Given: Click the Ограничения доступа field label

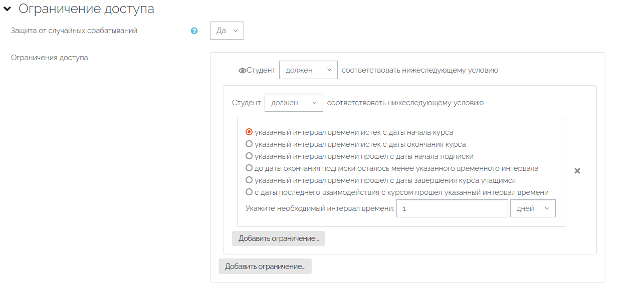Looking at the screenshot, I should pos(50,58).
